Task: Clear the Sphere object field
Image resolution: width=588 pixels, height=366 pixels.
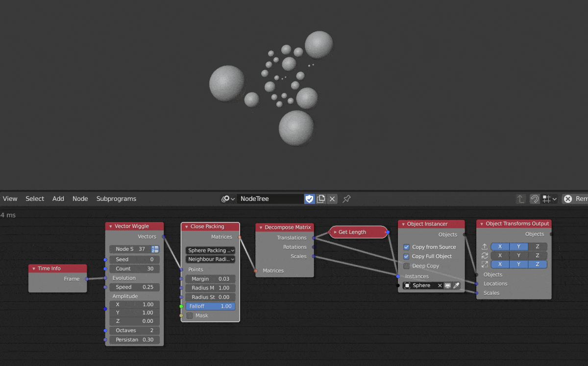Action: coord(440,286)
